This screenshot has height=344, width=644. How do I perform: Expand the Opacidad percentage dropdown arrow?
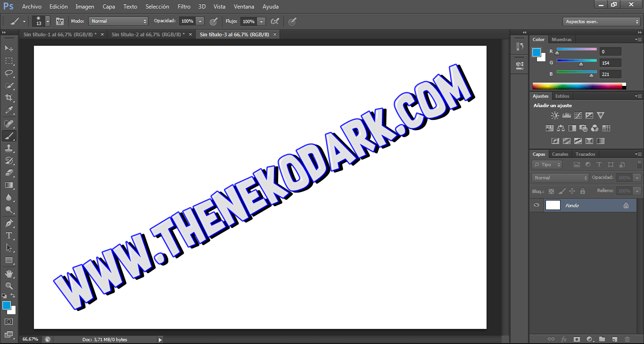pyautogui.click(x=200, y=21)
